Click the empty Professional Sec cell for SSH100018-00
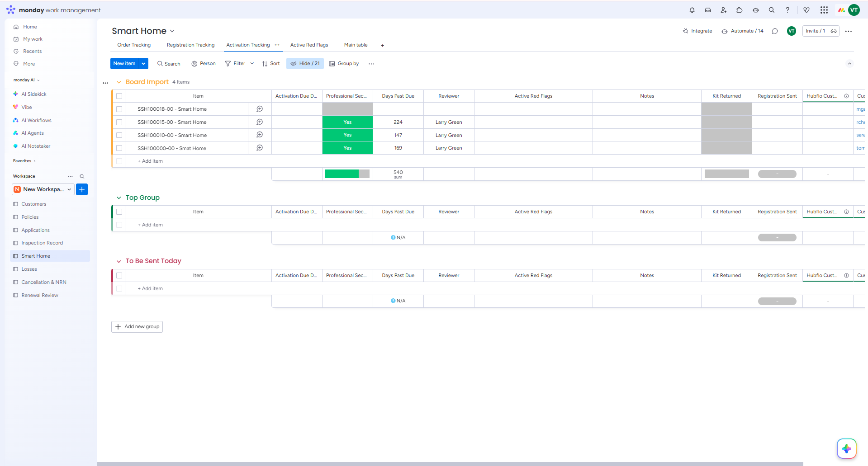This screenshot has width=868, height=466. (x=347, y=109)
